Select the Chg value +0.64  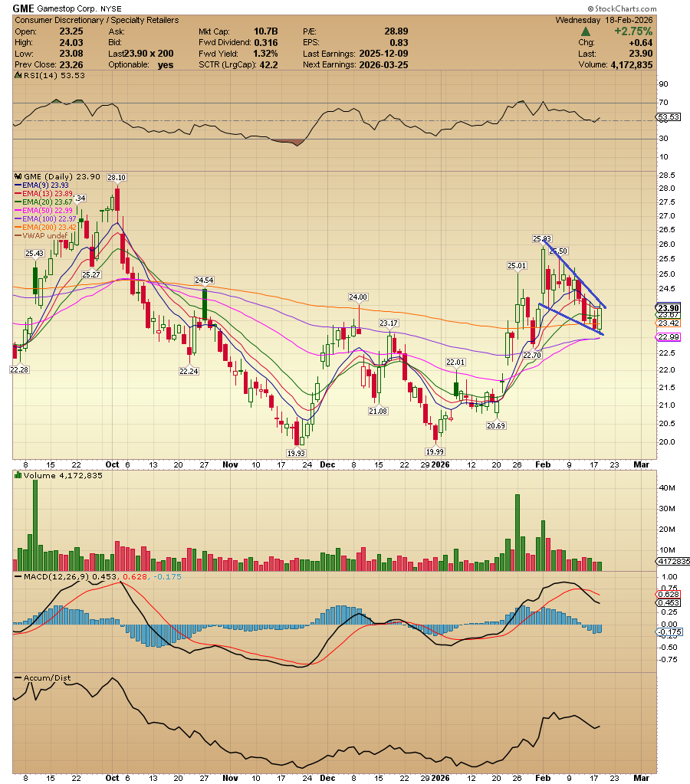tap(641, 42)
